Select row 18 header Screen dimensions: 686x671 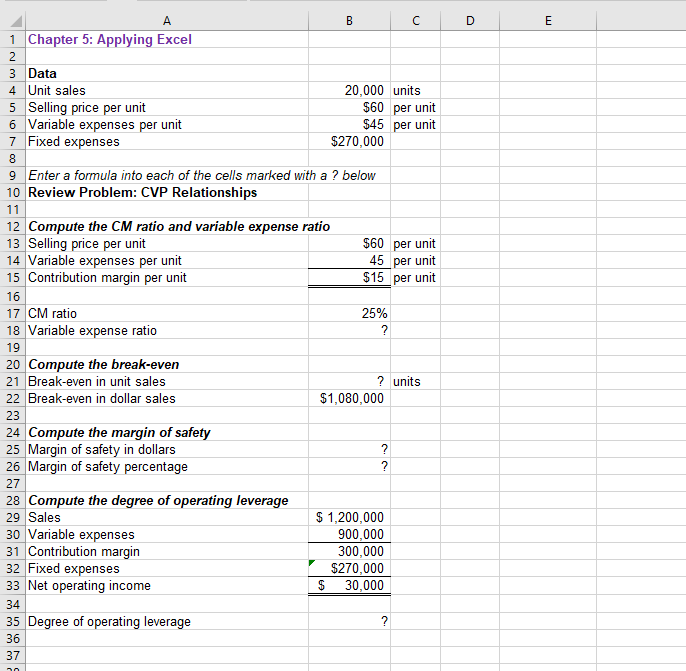[13, 331]
